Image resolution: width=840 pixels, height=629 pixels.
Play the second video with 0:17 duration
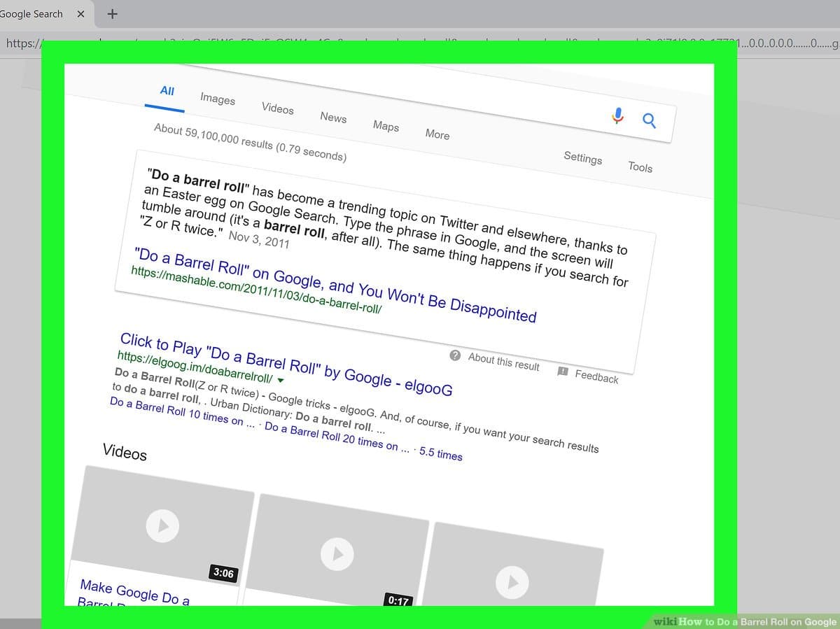click(x=337, y=553)
